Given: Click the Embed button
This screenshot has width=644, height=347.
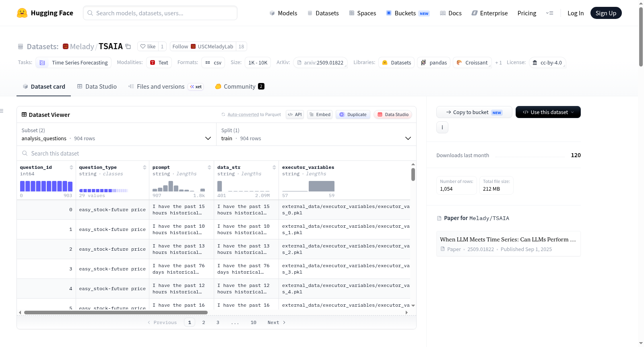Looking at the screenshot, I should click(x=320, y=114).
